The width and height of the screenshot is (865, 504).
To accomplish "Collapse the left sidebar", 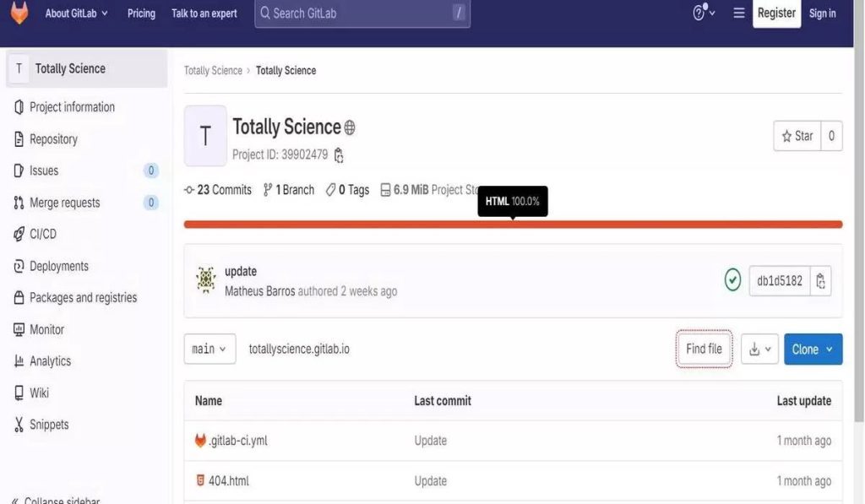I will click(56, 499).
